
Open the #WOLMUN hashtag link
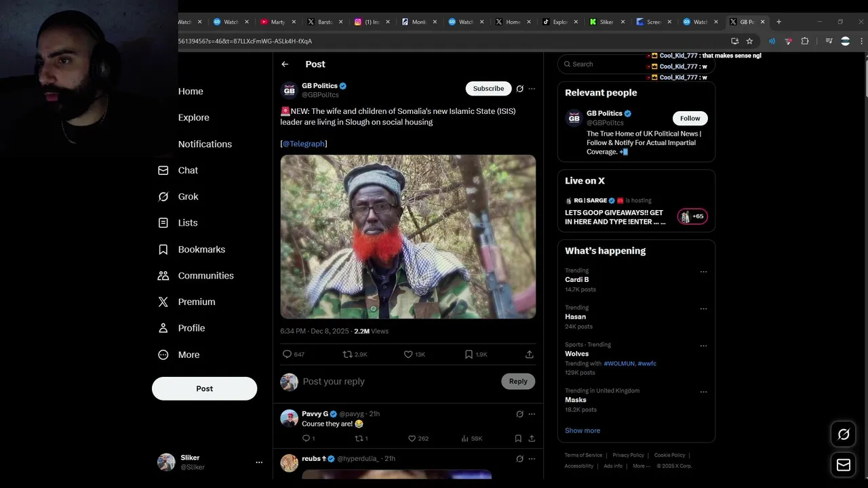[x=620, y=364]
